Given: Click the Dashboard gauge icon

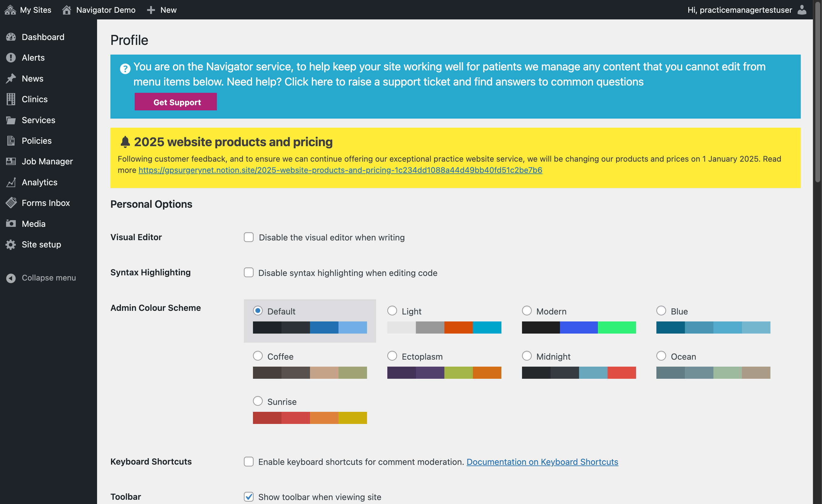Looking at the screenshot, I should point(11,37).
